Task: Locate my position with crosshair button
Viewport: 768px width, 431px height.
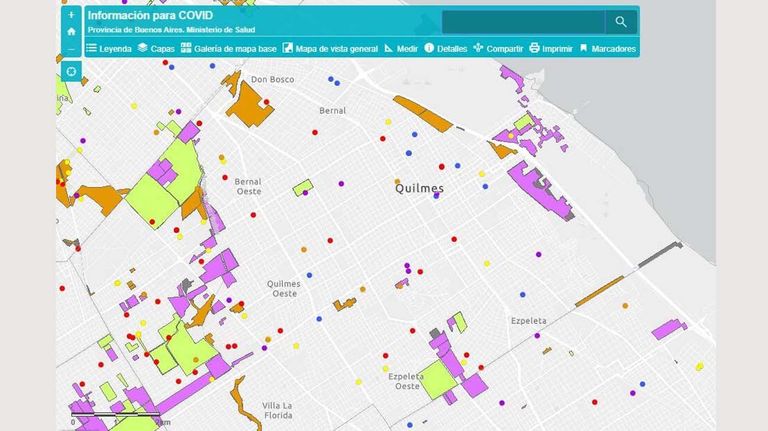Action: coord(72,72)
